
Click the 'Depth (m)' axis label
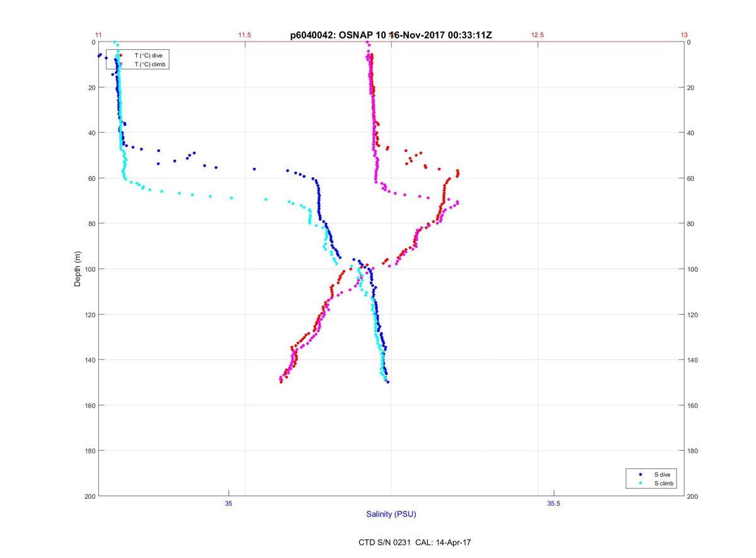coord(77,269)
